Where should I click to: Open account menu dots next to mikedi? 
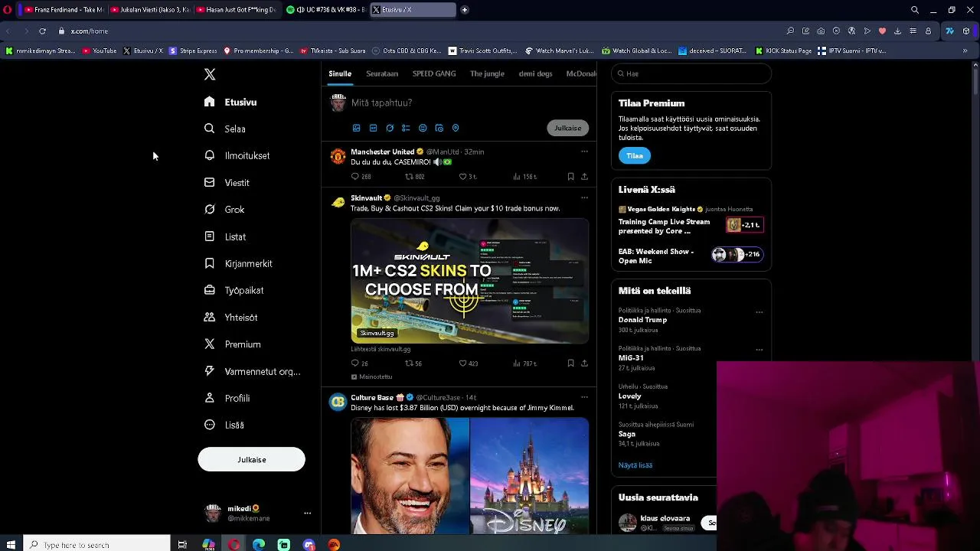pos(307,514)
